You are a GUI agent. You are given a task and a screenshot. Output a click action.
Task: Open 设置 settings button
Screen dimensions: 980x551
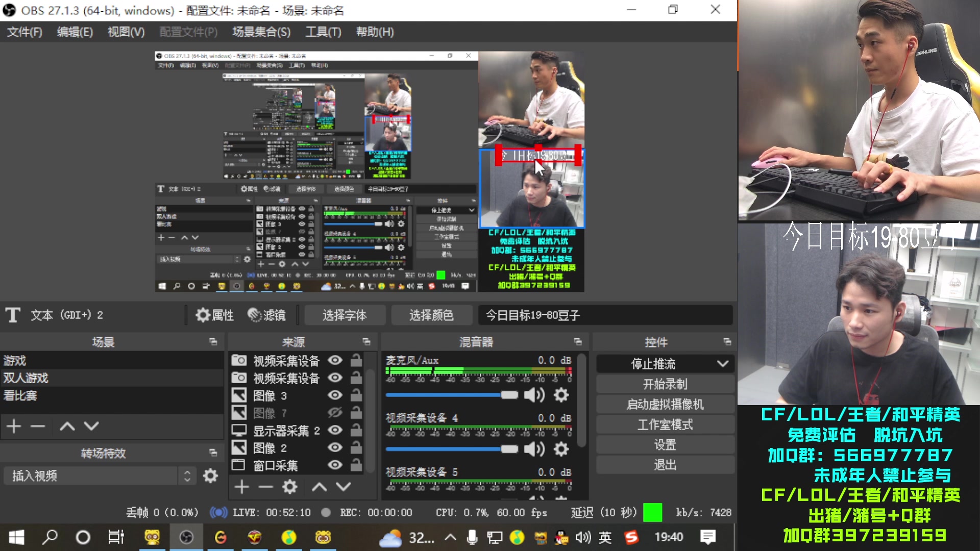click(x=665, y=445)
